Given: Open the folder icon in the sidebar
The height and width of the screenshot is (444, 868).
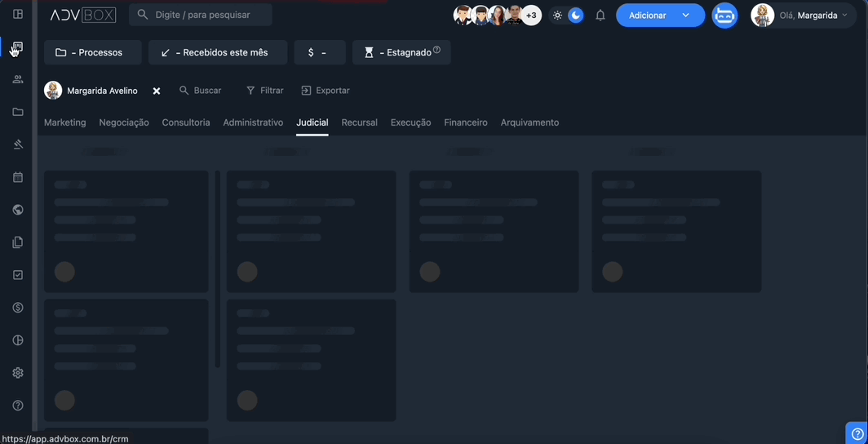Looking at the screenshot, I should 18,112.
